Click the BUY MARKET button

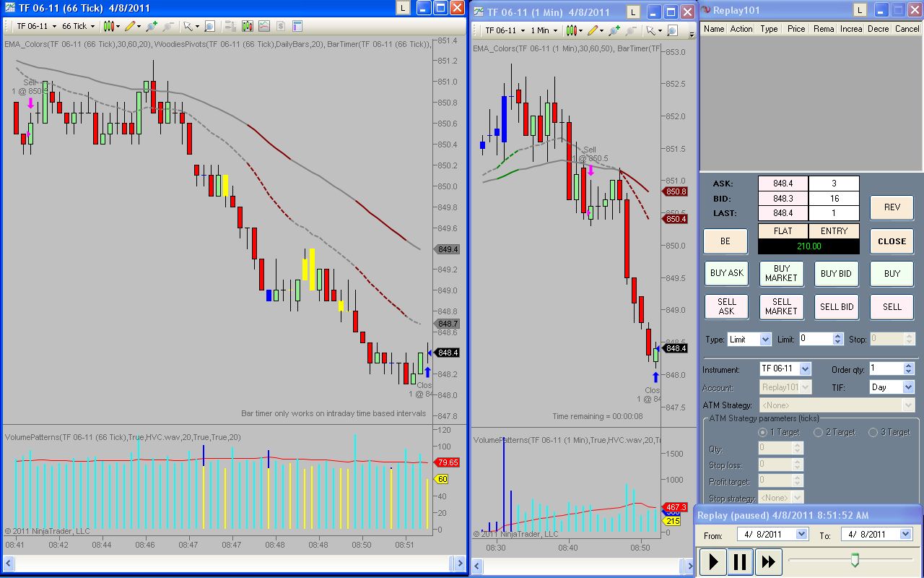click(x=782, y=273)
